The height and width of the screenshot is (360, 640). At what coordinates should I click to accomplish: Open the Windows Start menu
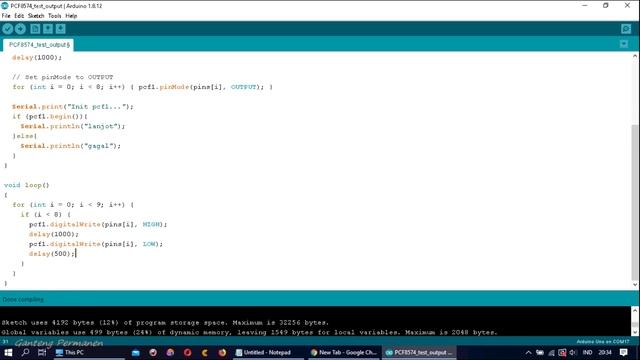[8, 352]
